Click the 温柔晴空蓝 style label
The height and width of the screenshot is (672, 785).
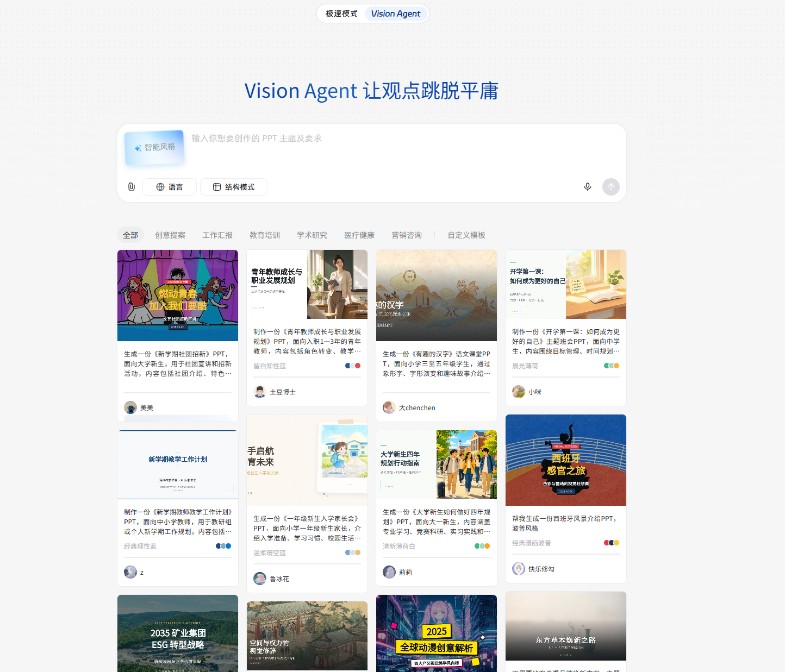click(x=270, y=552)
